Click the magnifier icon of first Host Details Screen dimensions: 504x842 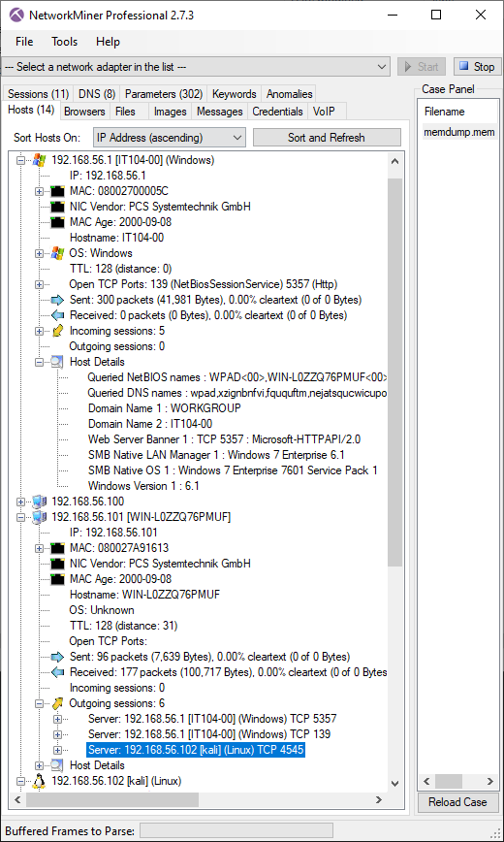(x=57, y=362)
